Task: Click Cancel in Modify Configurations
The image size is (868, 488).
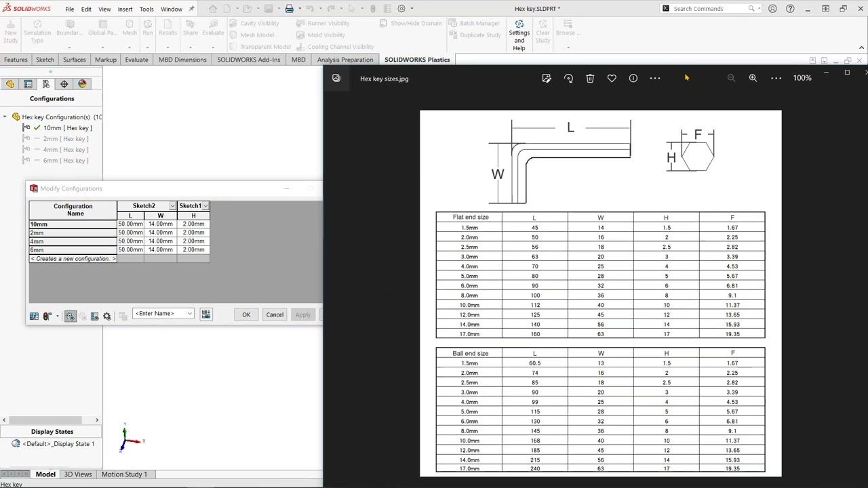Action: tap(275, 314)
